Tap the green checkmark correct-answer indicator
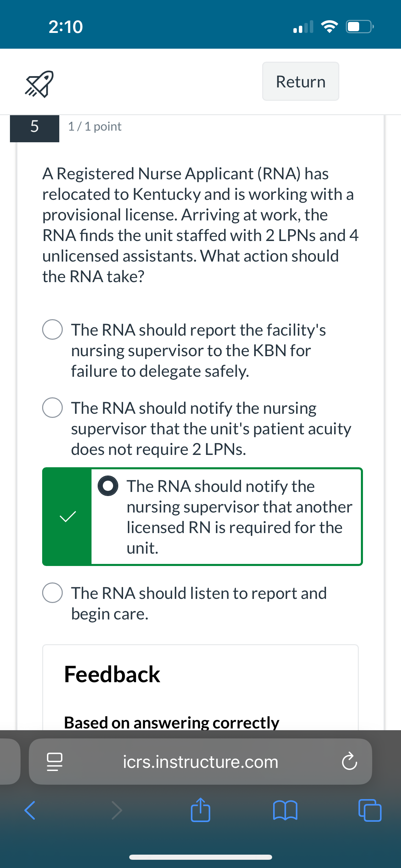Viewport: 401px width, 868px height. 68,516
